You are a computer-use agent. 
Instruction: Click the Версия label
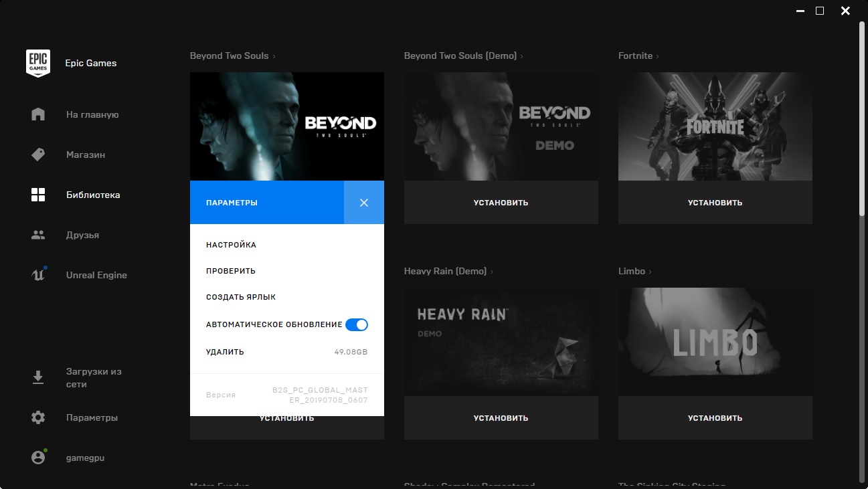coord(221,395)
